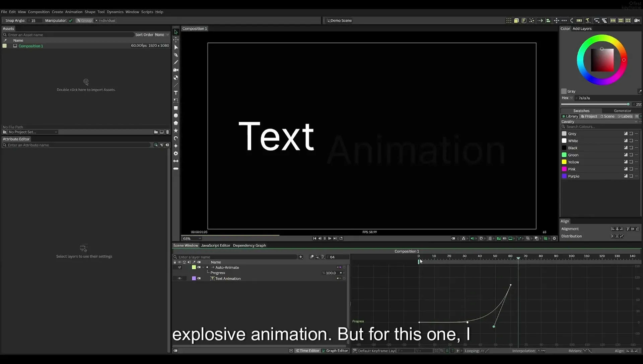Open folder icon in Assets panel
The image size is (643, 364).
156,132
